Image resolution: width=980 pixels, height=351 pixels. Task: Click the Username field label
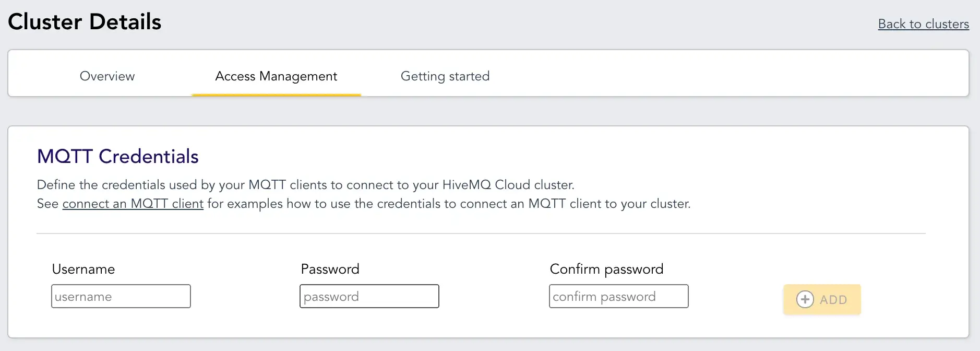pos(83,269)
